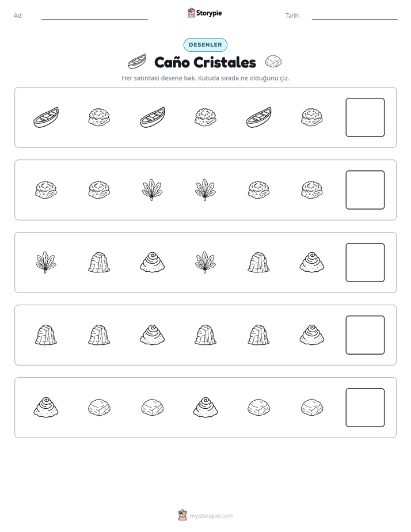
Task: Click the DESENLER category badge
Action: [205, 45]
